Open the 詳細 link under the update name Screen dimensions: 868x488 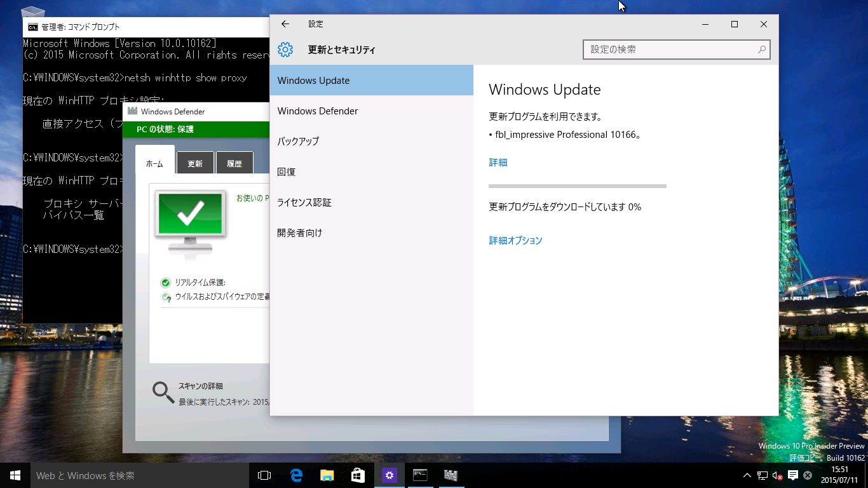[x=498, y=163]
